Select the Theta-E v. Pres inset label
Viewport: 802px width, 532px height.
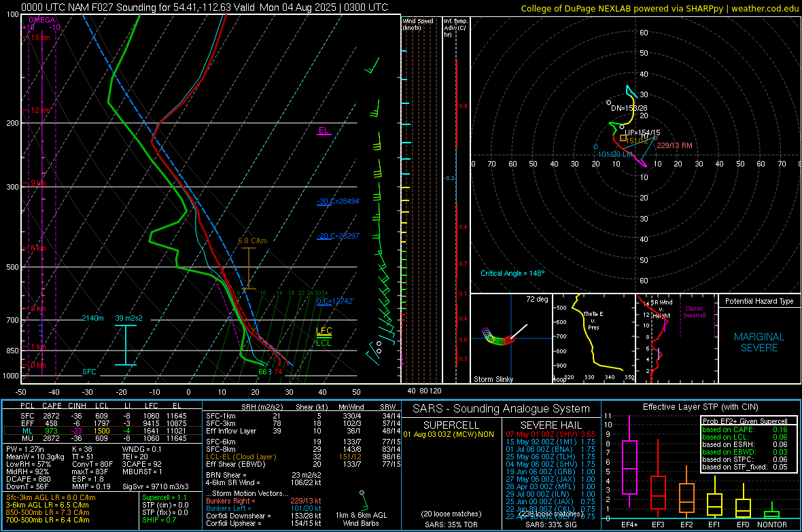click(593, 320)
